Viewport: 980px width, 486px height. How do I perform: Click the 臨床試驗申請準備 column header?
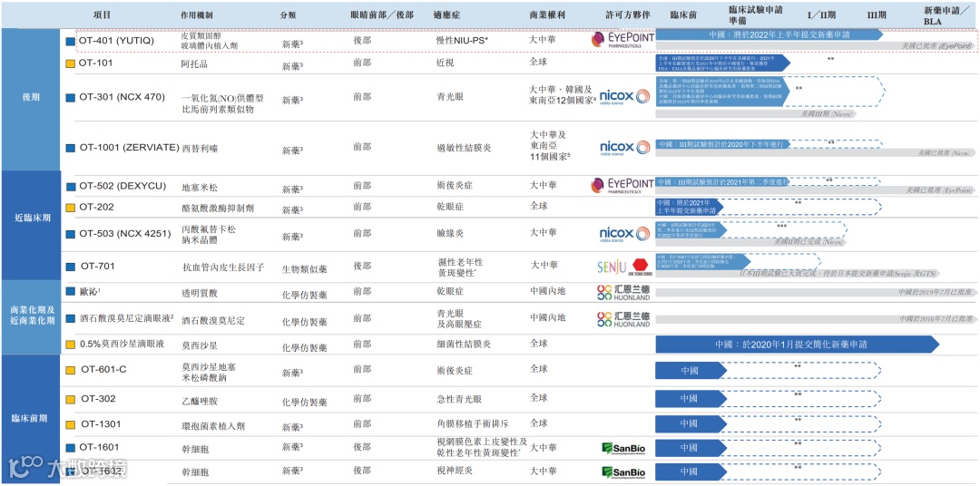(x=756, y=15)
